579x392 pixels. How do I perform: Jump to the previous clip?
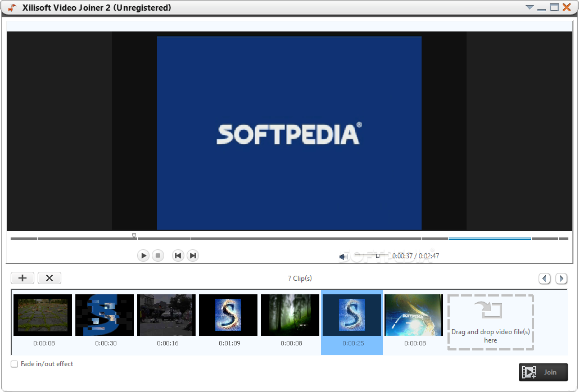(178, 256)
